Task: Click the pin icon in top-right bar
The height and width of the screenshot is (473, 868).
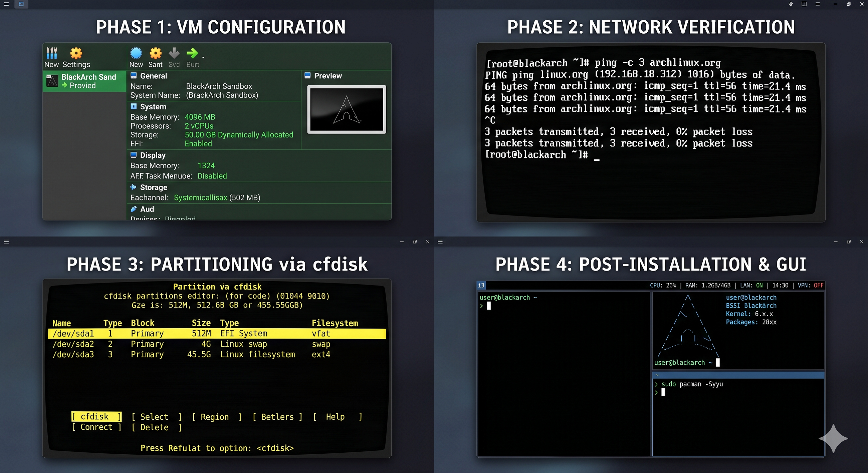Action: pyautogui.click(x=791, y=4)
